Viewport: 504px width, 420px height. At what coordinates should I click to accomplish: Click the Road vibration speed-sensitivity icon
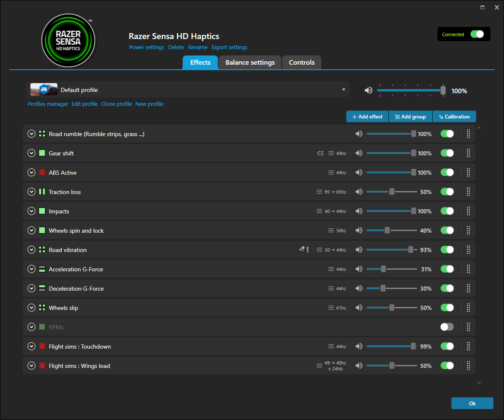(x=304, y=249)
